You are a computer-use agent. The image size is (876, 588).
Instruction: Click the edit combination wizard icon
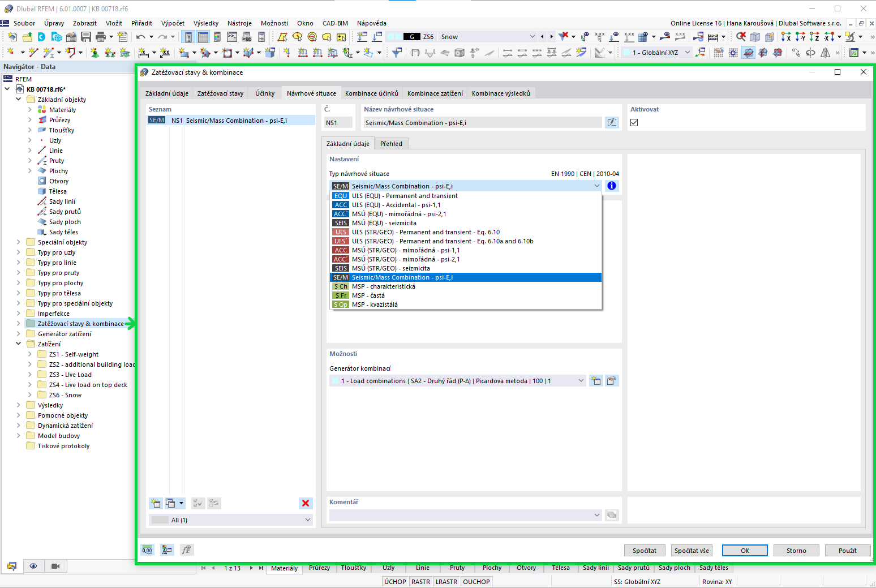coord(612,380)
